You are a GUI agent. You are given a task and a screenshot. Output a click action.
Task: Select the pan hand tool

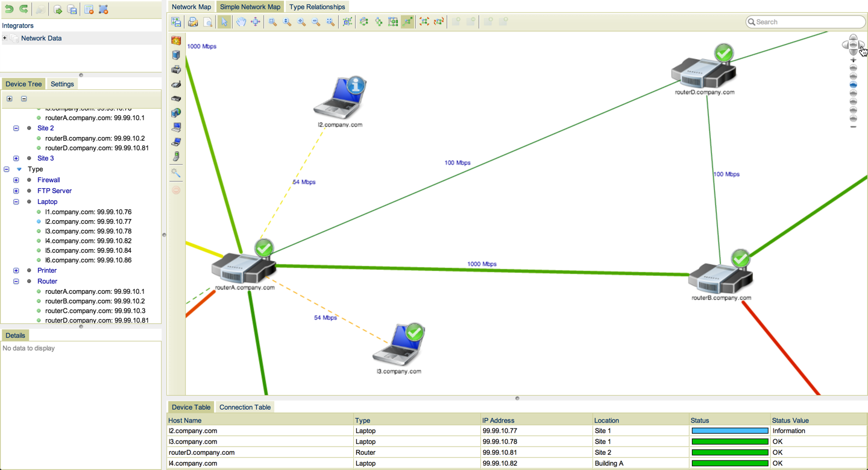tap(241, 22)
